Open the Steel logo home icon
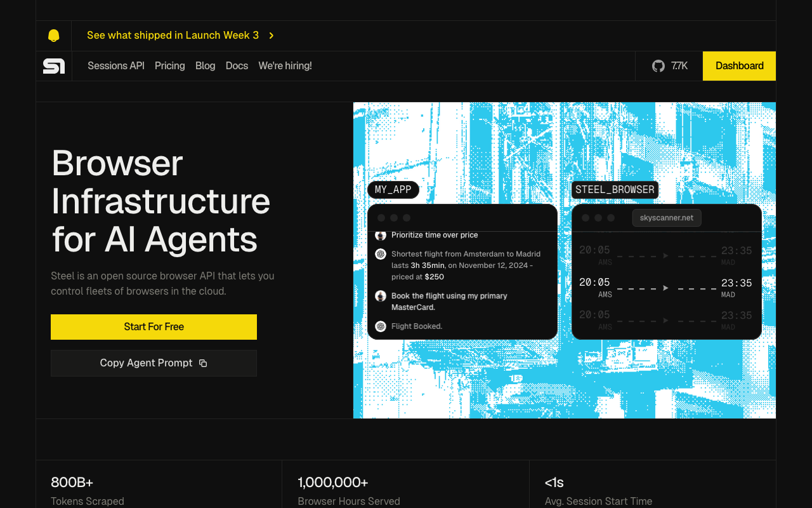The image size is (812, 508). 54,66
